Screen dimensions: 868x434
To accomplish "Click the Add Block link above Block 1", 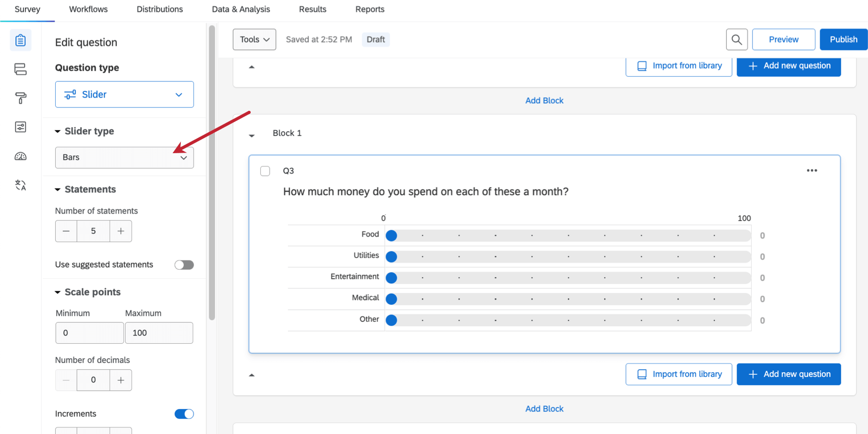I will point(544,101).
